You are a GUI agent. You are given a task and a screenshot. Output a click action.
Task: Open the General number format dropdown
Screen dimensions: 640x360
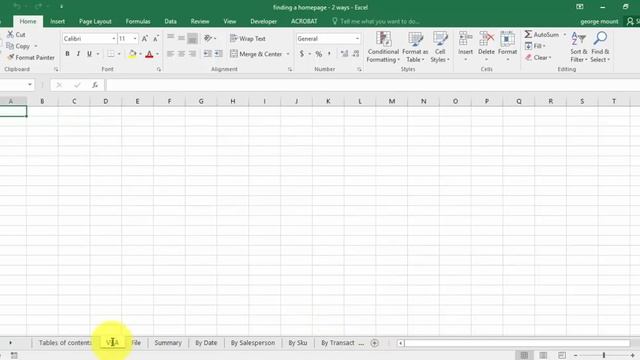(357, 38)
